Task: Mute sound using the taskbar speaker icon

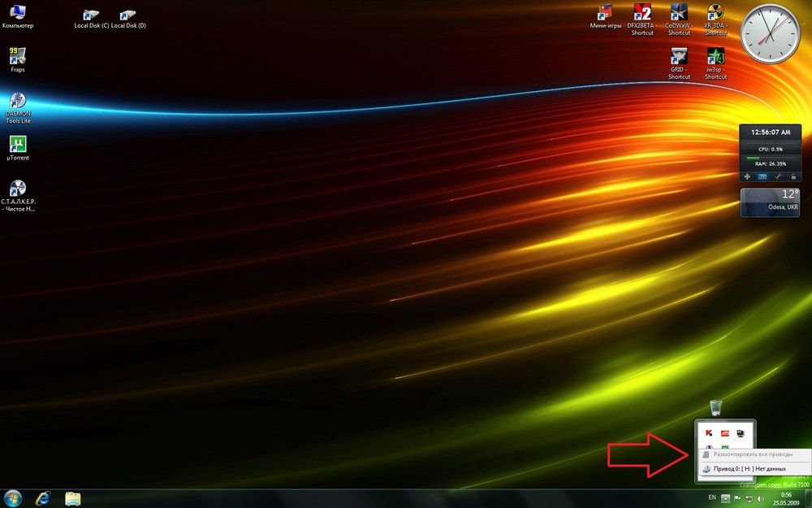Action: point(760,497)
